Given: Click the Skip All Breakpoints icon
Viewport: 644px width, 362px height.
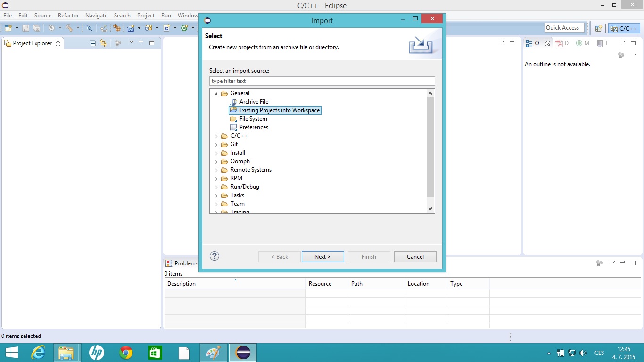Looking at the screenshot, I should tap(89, 28).
